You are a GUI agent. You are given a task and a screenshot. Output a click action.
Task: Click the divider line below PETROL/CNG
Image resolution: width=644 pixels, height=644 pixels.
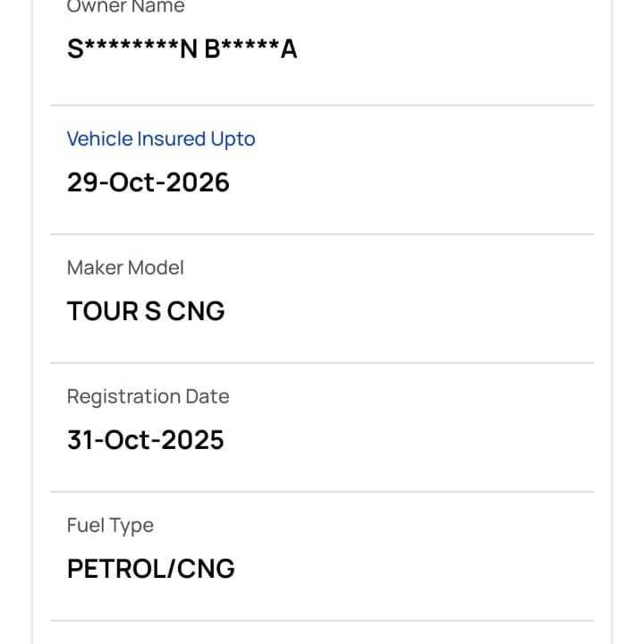[322, 621]
